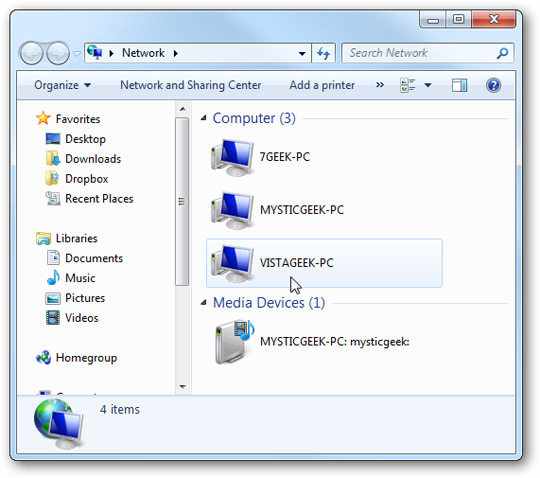
Task: Click the 4 items status text
Action: coord(120,409)
